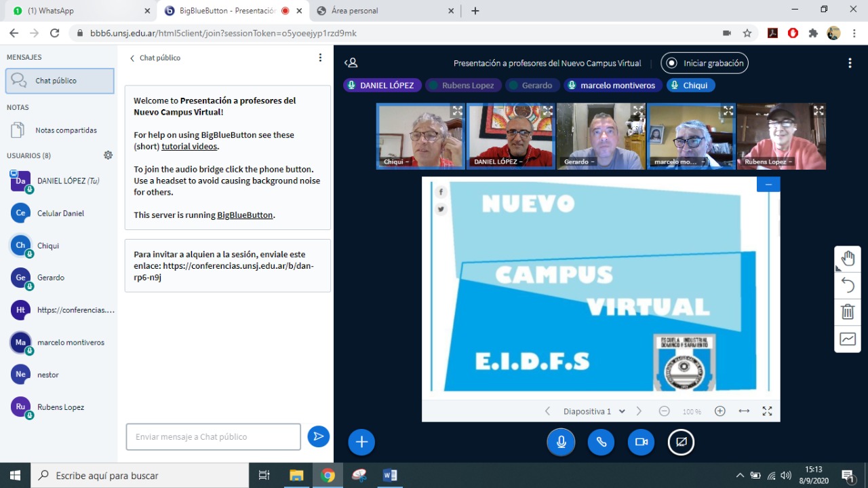Toggle the screen share button

point(681,443)
